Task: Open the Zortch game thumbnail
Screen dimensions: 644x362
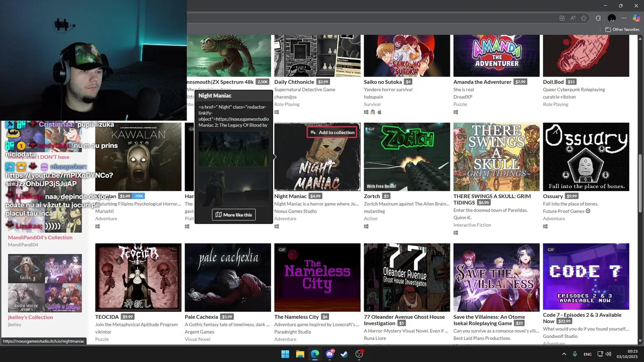Action: click(x=407, y=157)
